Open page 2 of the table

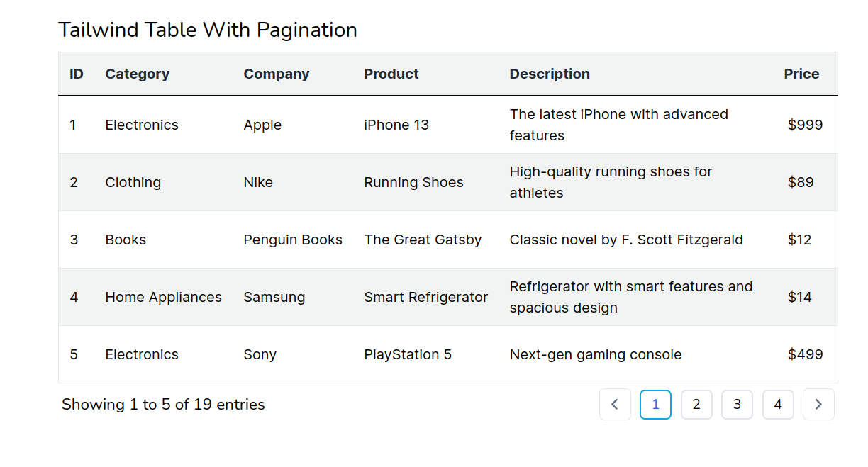[696, 405]
